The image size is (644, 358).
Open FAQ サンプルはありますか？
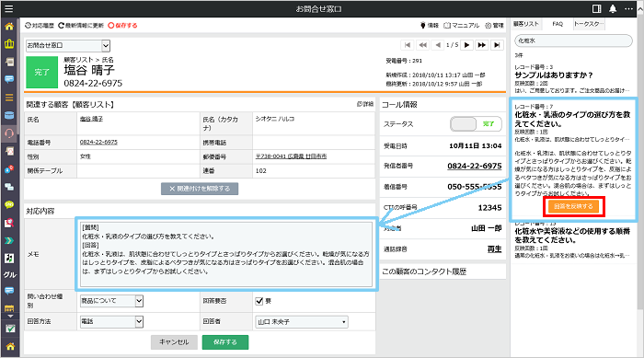pyautogui.click(x=554, y=75)
